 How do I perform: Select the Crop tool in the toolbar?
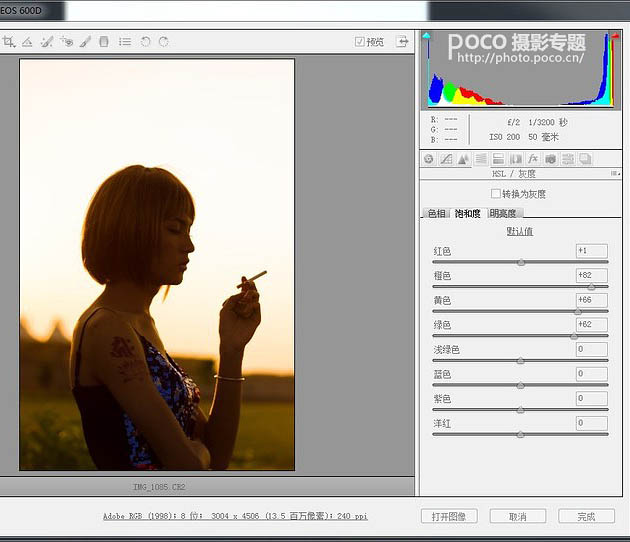point(9,42)
